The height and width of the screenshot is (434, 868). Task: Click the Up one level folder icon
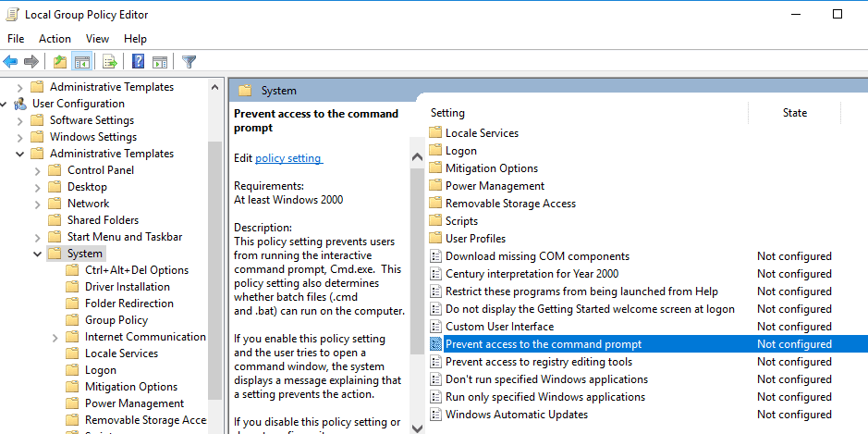click(60, 61)
